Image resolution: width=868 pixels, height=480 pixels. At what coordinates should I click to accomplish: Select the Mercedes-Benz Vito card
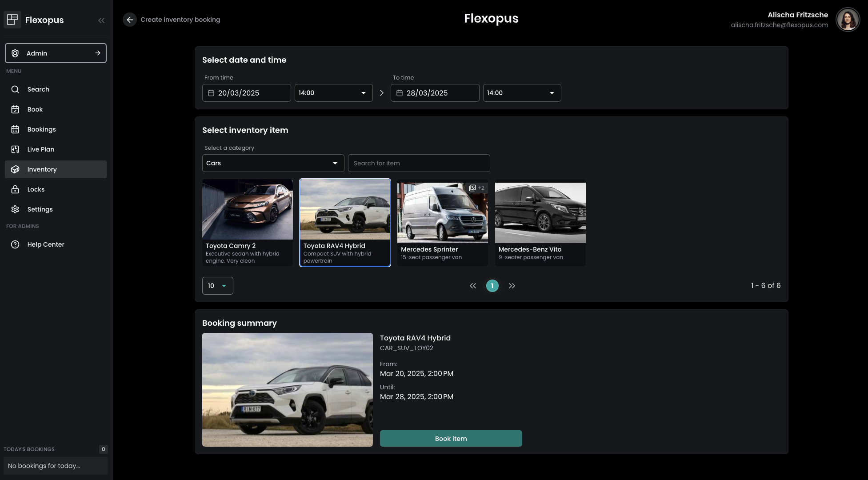pos(540,222)
